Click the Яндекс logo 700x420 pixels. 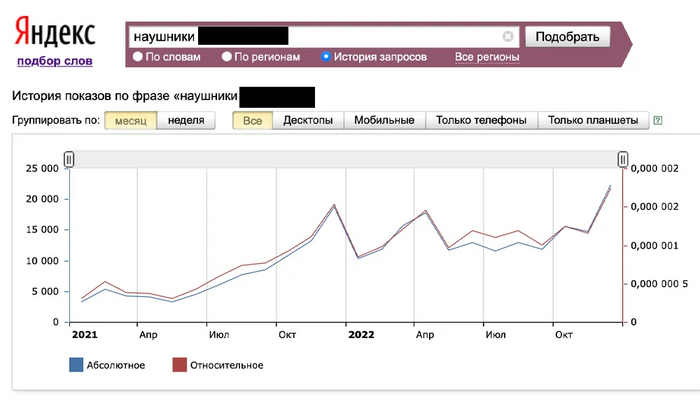click(x=54, y=33)
